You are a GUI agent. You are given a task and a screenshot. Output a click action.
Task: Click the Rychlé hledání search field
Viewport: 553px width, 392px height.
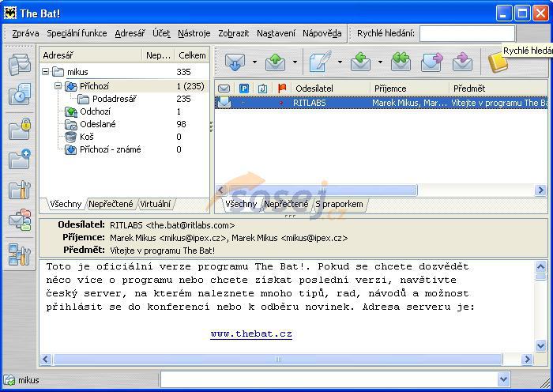coord(468,33)
